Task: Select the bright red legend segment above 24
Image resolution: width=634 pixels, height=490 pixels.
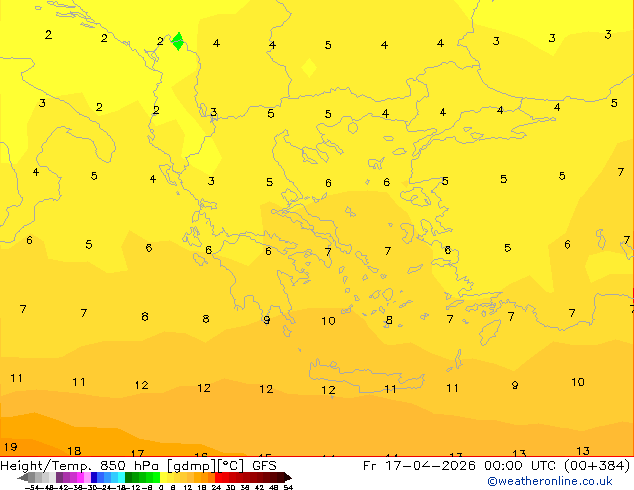Action: point(218,477)
